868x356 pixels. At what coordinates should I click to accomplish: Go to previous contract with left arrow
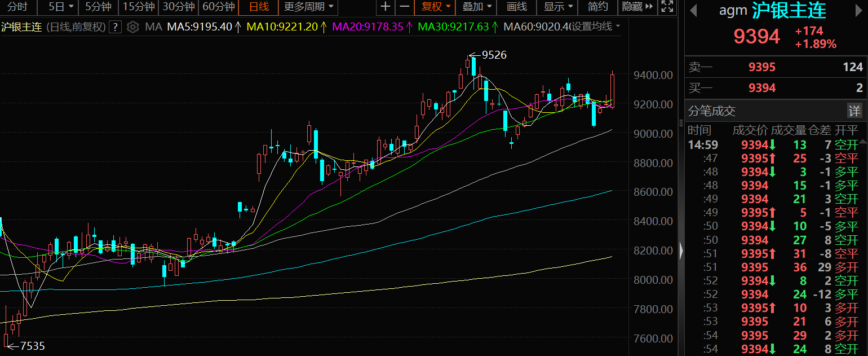tap(693, 11)
